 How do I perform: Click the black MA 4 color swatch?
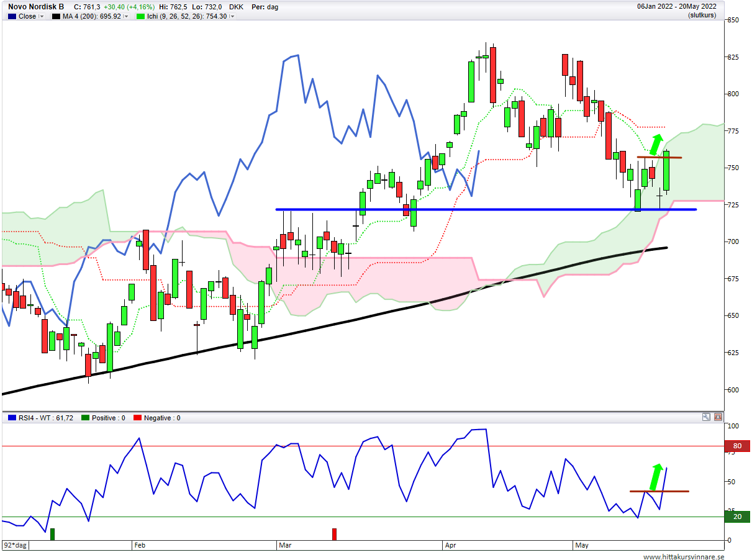point(55,17)
